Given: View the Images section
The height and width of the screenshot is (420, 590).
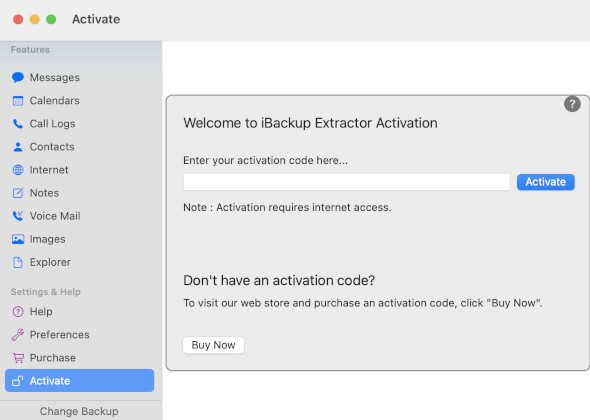Looking at the screenshot, I should (47, 239).
